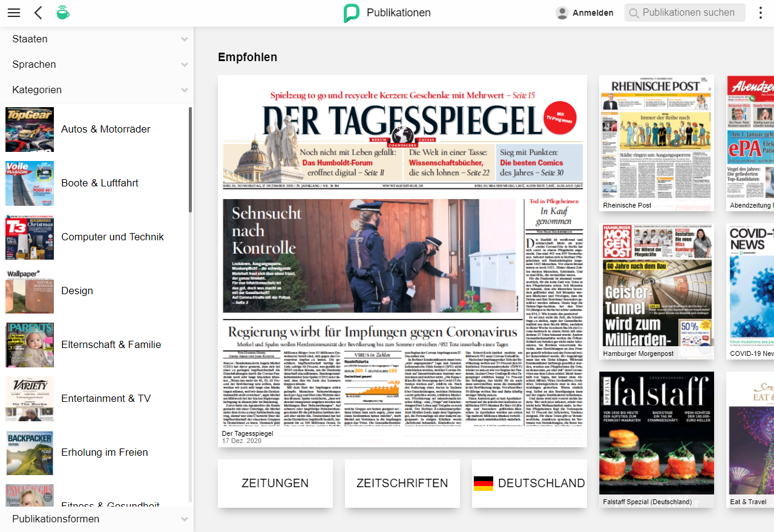
Task: Open the Entertainment & TV category
Action: pos(105,398)
